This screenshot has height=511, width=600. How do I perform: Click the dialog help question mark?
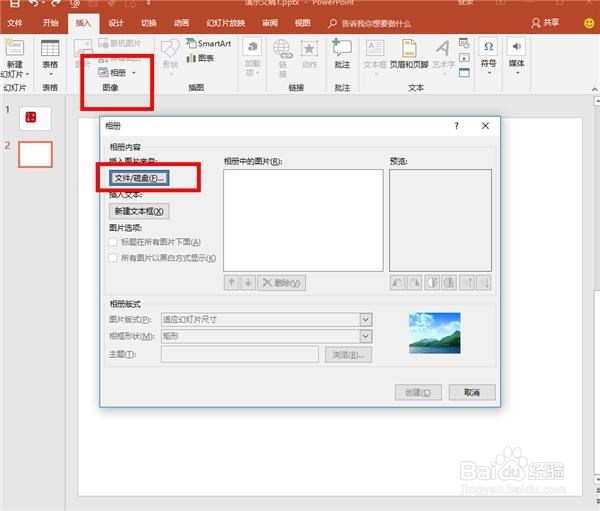pyautogui.click(x=456, y=126)
